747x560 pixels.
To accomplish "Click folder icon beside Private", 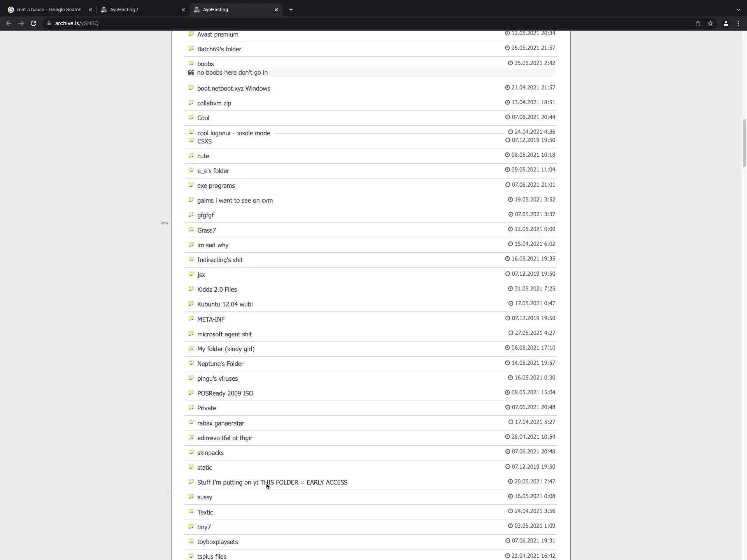I will [191, 407].
